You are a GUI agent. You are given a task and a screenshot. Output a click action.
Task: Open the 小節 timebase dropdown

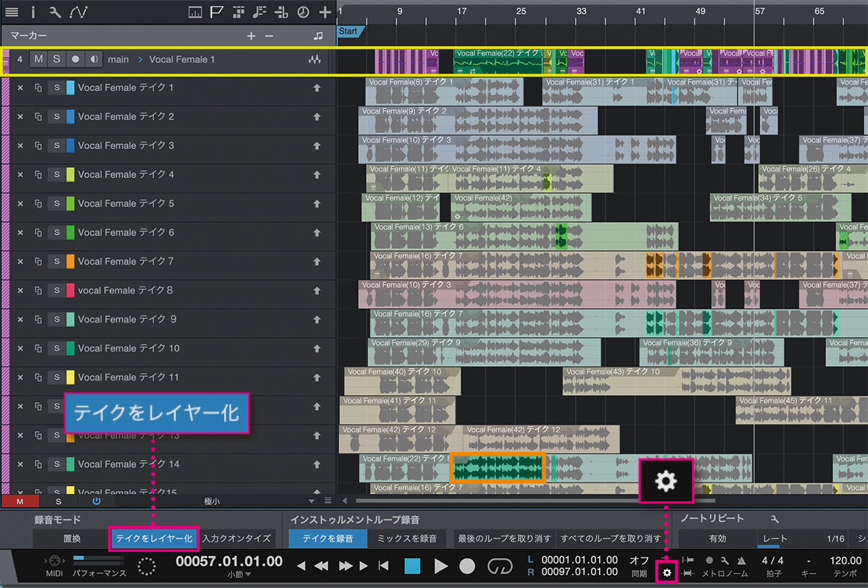[239, 574]
